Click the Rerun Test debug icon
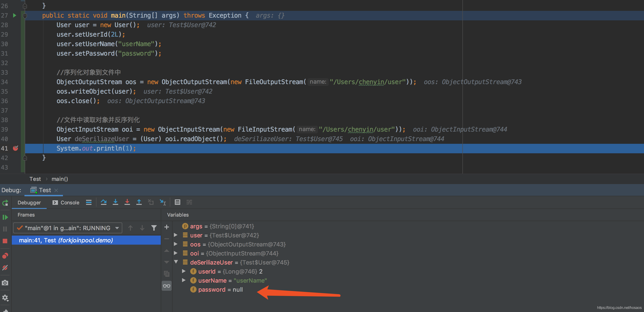This screenshot has height=312, width=644. (x=5, y=203)
